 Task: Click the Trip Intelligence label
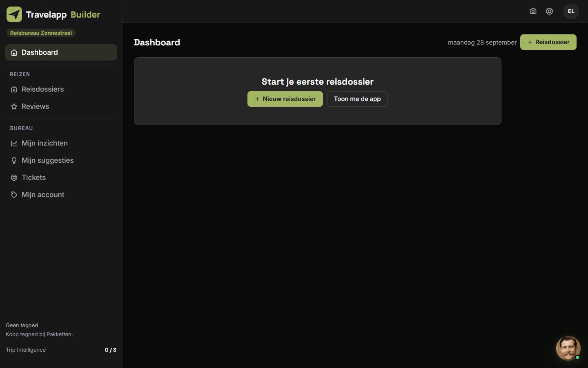pos(26,350)
